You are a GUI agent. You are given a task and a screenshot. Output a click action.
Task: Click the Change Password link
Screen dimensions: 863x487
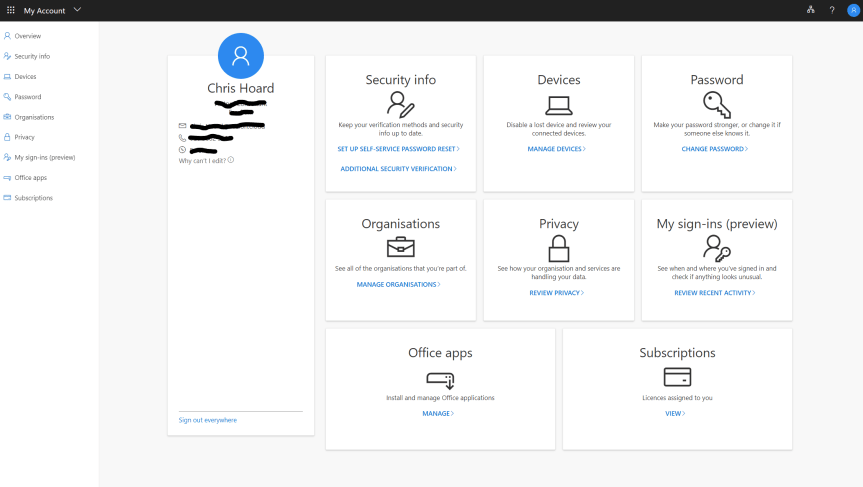tap(715, 149)
